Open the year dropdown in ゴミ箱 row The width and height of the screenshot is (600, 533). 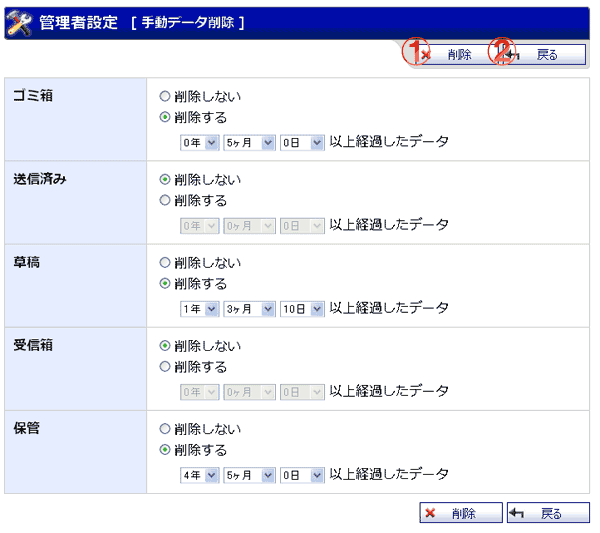pyautogui.click(x=199, y=143)
